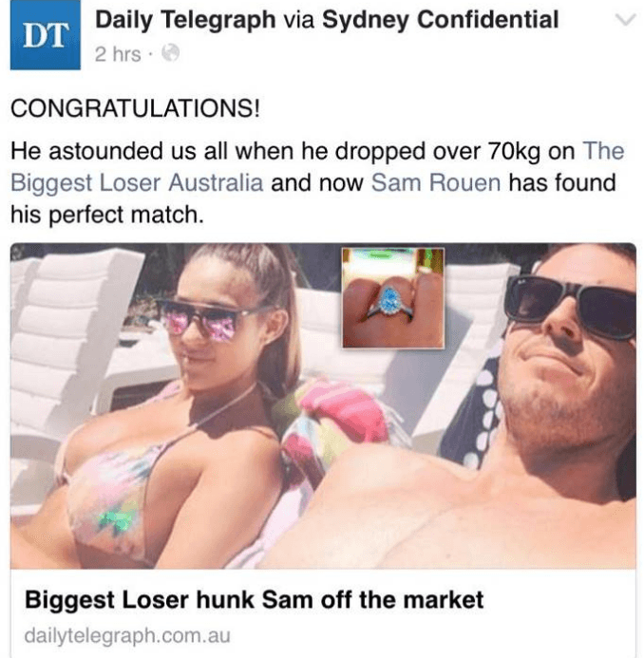Click the word via in the post header
This screenshot has height=658, width=644.
[x=299, y=20]
